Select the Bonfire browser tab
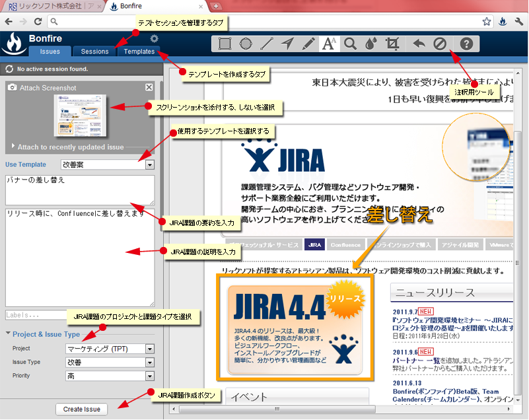Screen dimensions: 529x420 pos(155,6)
